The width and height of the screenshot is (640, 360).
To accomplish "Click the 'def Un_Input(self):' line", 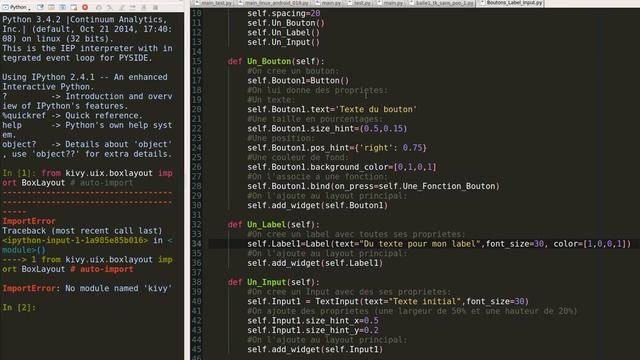I will click(x=273, y=282).
